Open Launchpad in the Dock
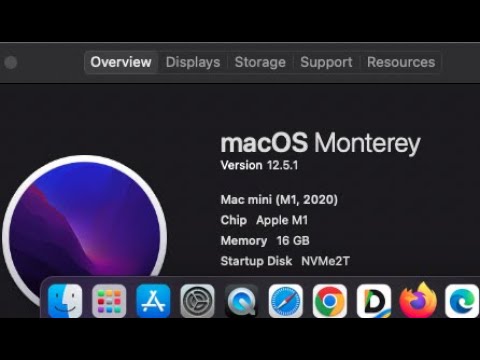 109,301
